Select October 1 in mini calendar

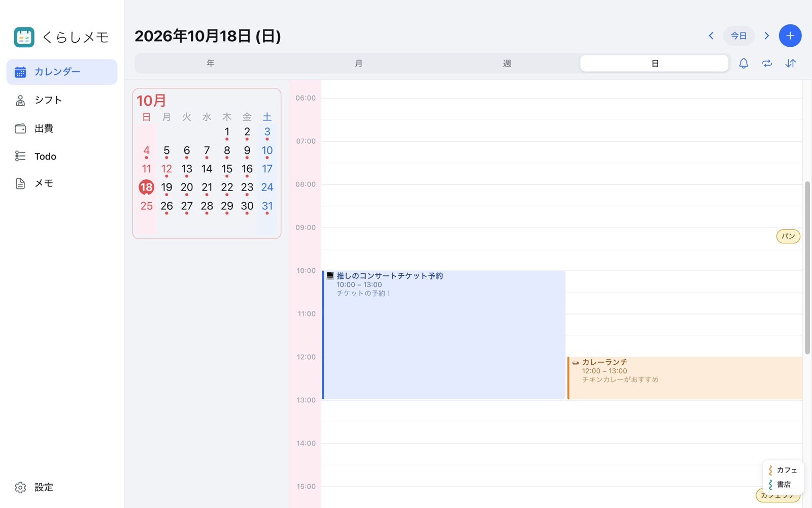click(x=227, y=132)
